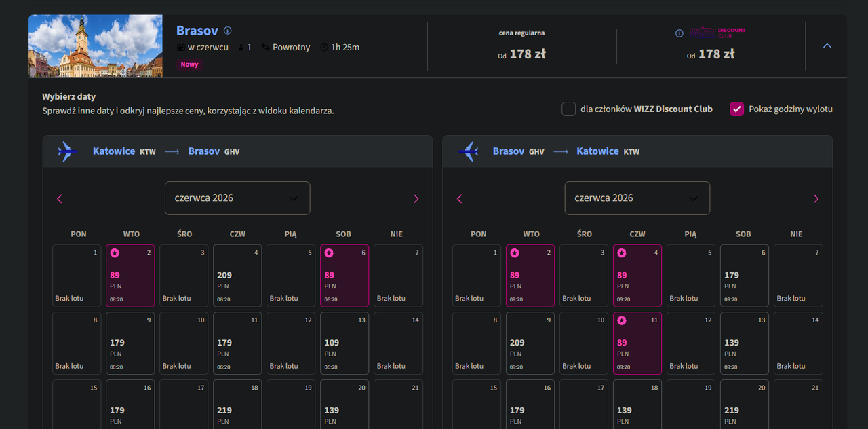Select June 2 return flight for 89 PLN
Screen dimensions: 868x429
point(530,276)
